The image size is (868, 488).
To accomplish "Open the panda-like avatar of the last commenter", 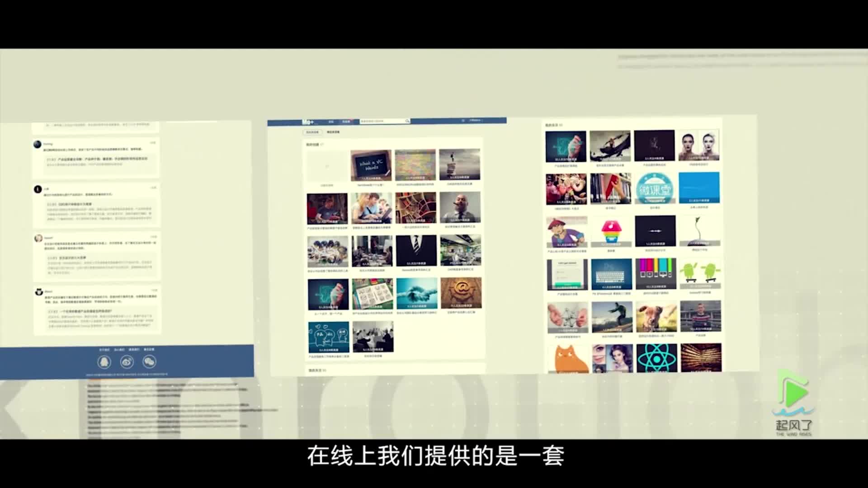I will pos(39,292).
